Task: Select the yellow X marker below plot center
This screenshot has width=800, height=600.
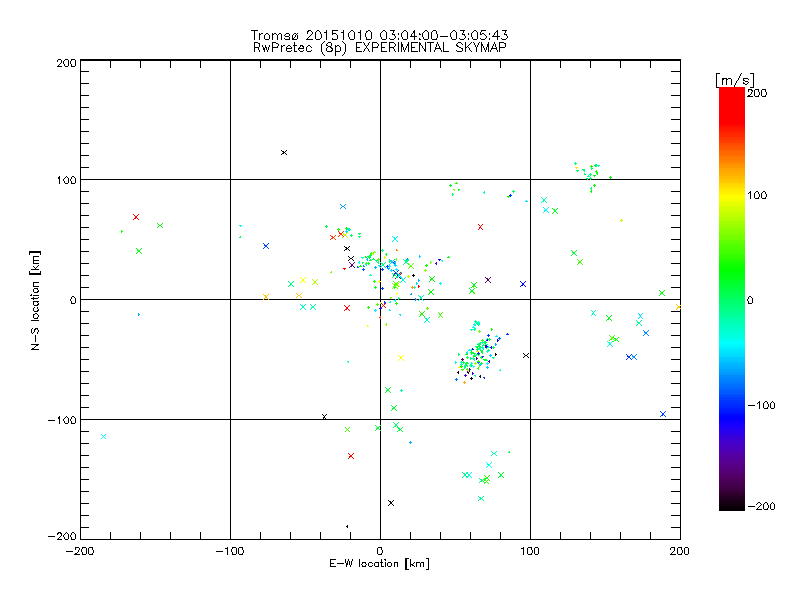Action: (x=401, y=358)
